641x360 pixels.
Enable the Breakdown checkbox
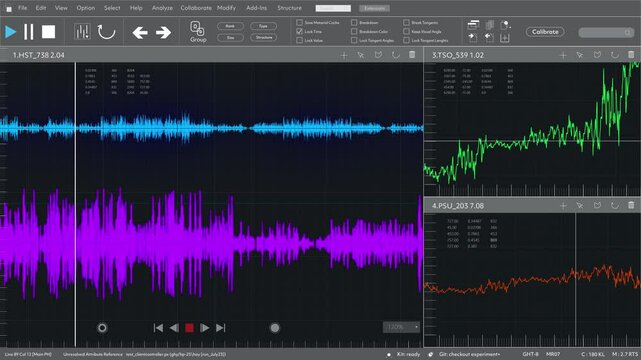(354, 22)
